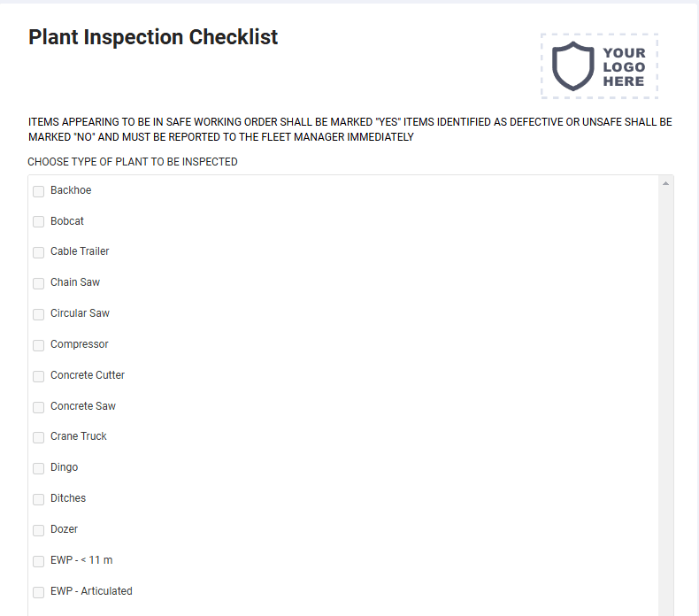Enable the Chain Saw checkbox

pyautogui.click(x=39, y=283)
